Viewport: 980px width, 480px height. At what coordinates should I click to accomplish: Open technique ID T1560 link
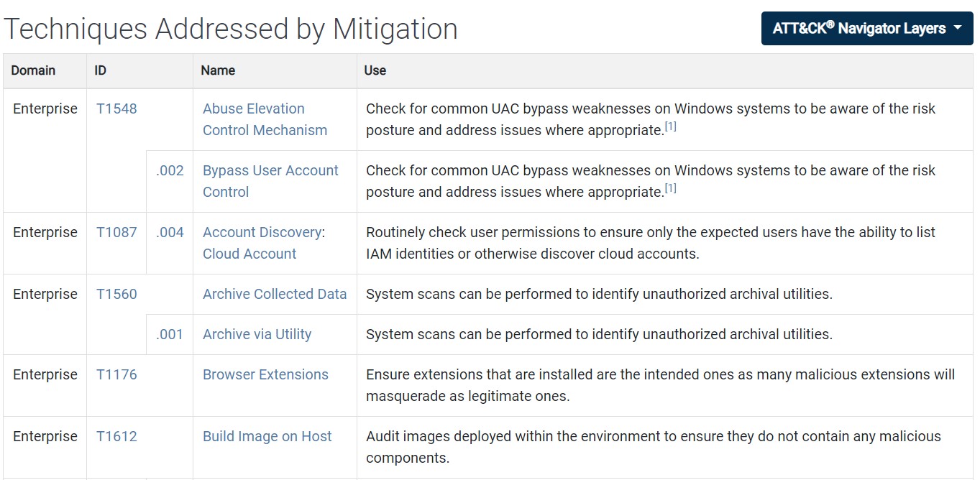(x=116, y=294)
